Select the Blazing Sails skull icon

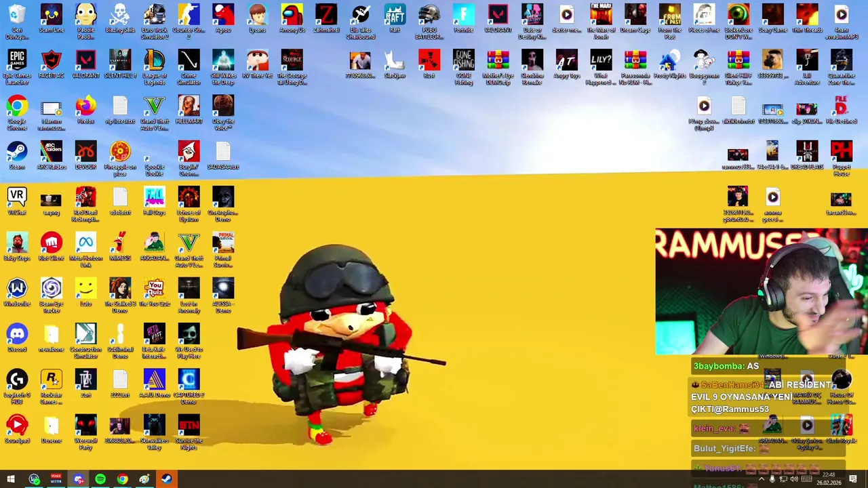coord(120,19)
